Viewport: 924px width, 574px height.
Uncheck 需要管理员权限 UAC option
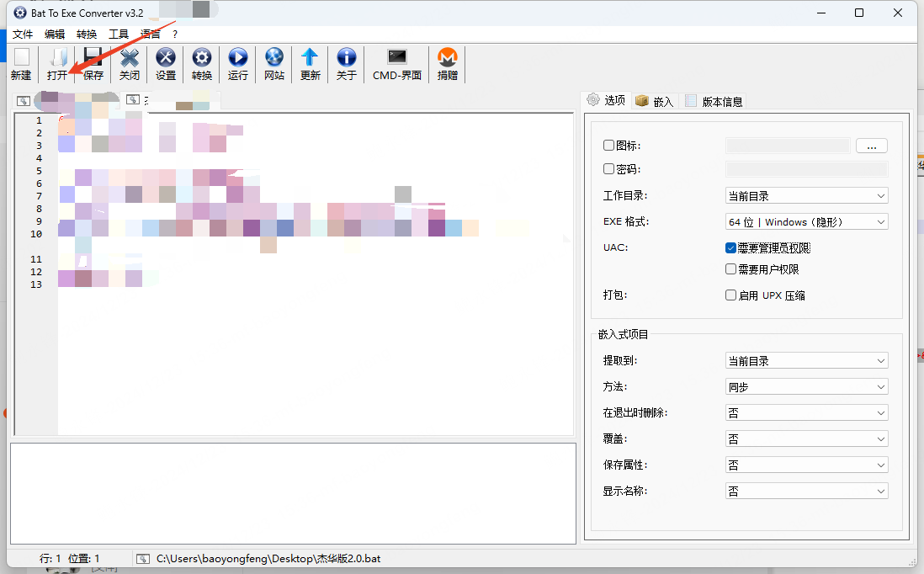pos(730,248)
